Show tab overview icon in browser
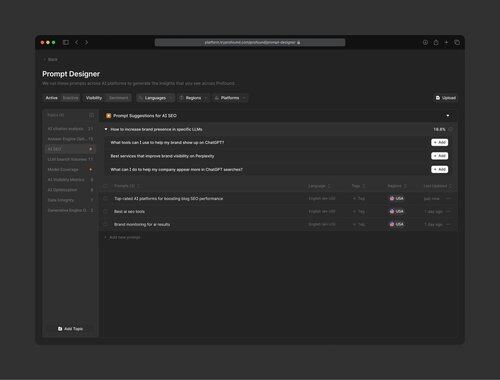 pyautogui.click(x=457, y=42)
